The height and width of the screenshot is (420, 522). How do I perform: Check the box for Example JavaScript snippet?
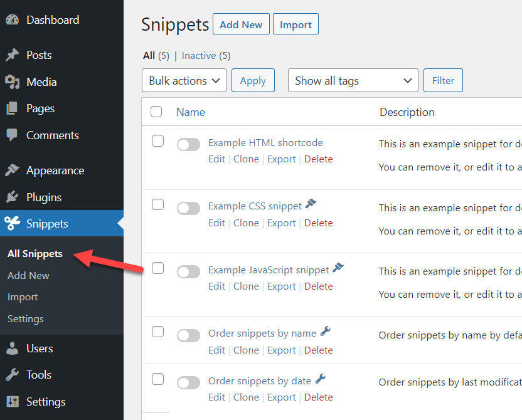click(x=158, y=268)
